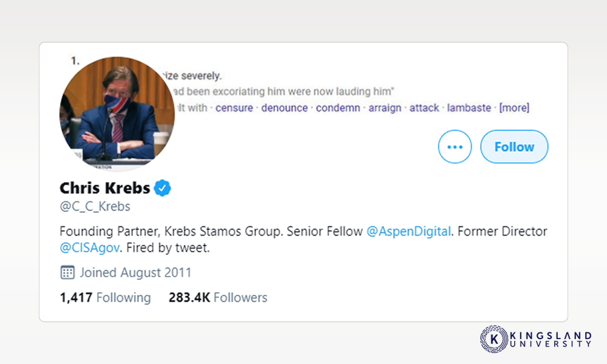The image size is (607, 364).
Task: View the 283.4K Followers list
Action: tap(218, 297)
